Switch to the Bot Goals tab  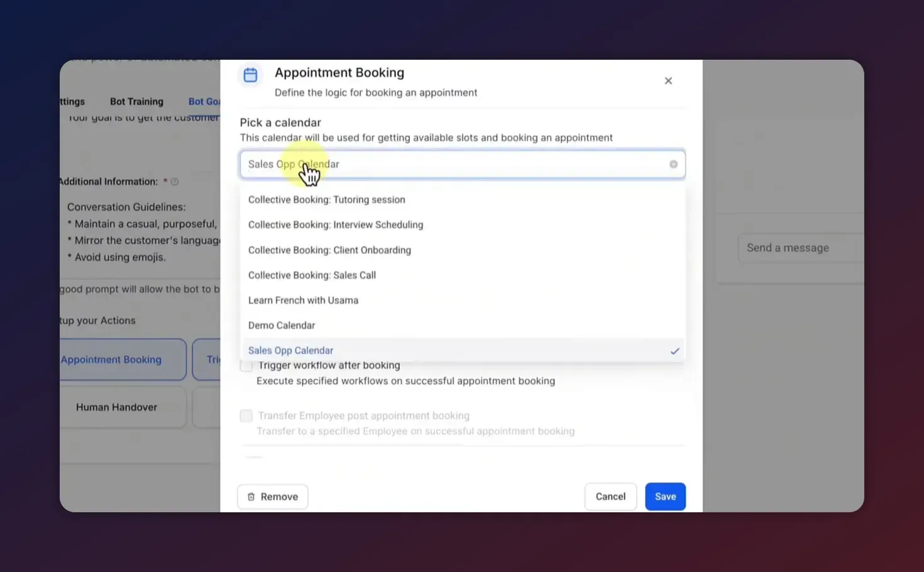(x=205, y=101)
